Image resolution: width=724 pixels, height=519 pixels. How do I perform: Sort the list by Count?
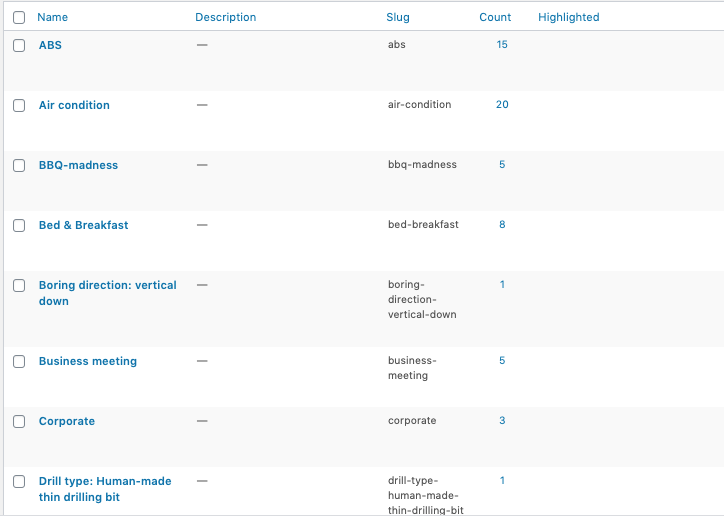coord(494,17)
